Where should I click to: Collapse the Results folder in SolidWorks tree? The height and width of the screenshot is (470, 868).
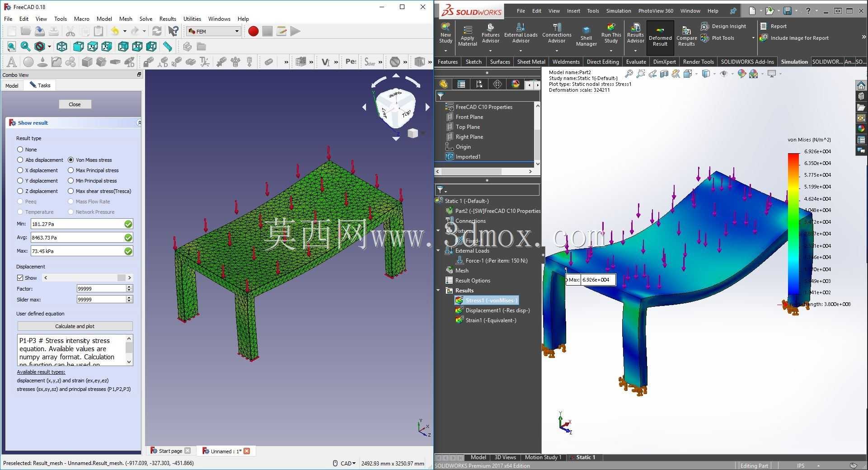click(x=438, y=291)
